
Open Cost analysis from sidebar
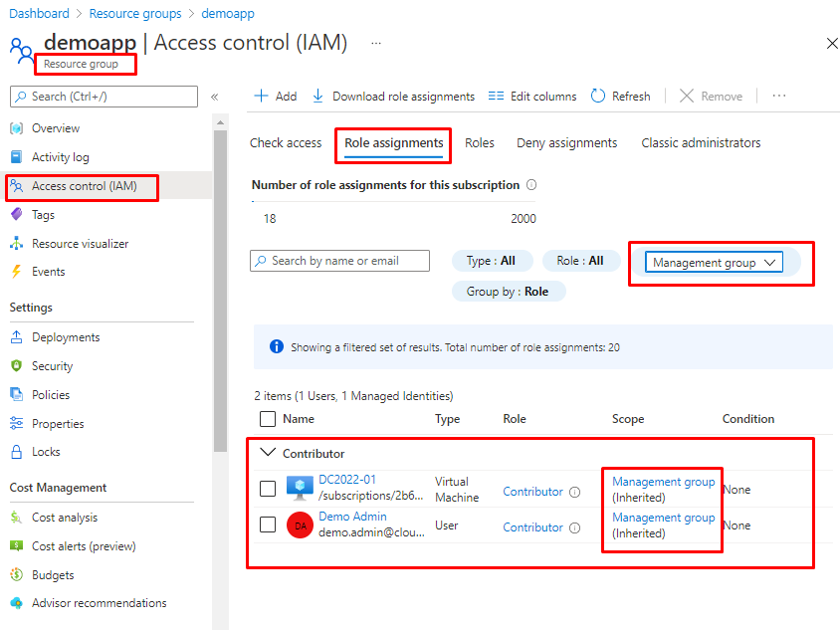coord(65,518)
